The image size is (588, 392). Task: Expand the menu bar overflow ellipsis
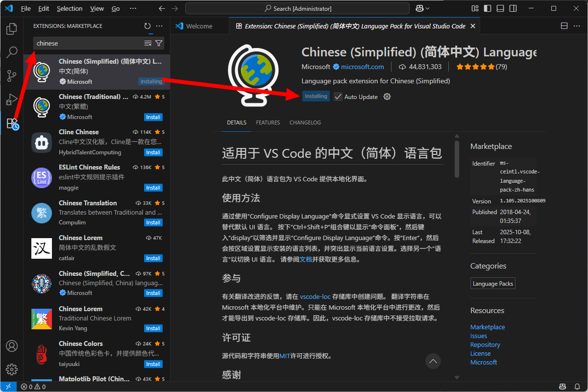tap(133, 8)
